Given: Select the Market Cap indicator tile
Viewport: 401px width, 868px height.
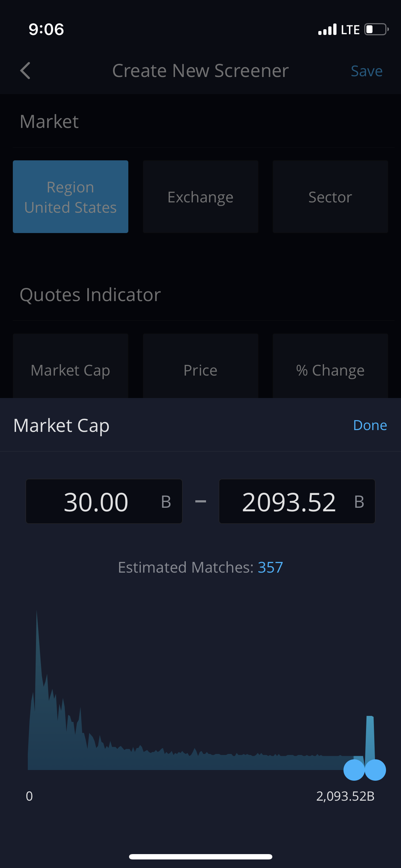Looking at the screenshot, I should [71, 369].
